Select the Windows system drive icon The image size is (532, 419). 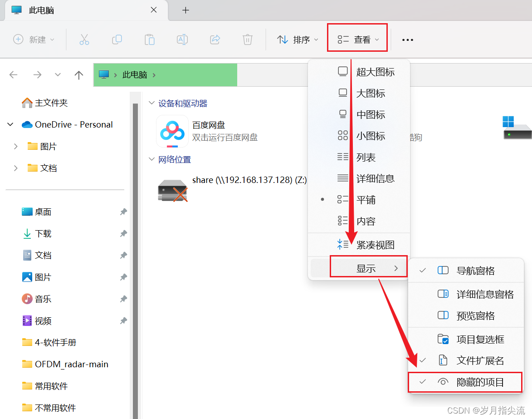pos(517,128)
